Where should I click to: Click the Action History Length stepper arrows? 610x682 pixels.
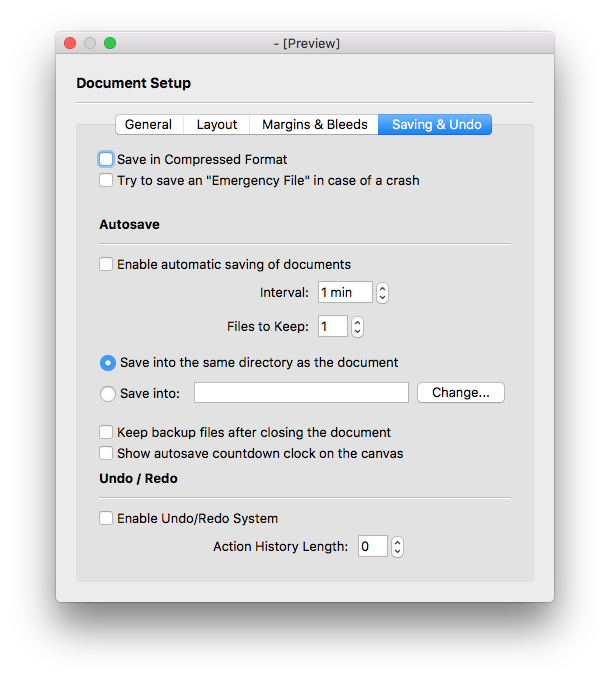coord(398,547)
